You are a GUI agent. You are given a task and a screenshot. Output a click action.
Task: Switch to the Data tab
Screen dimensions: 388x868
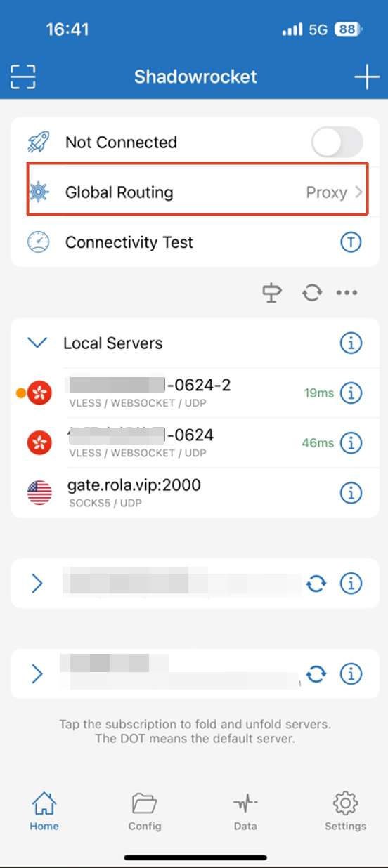245,811
